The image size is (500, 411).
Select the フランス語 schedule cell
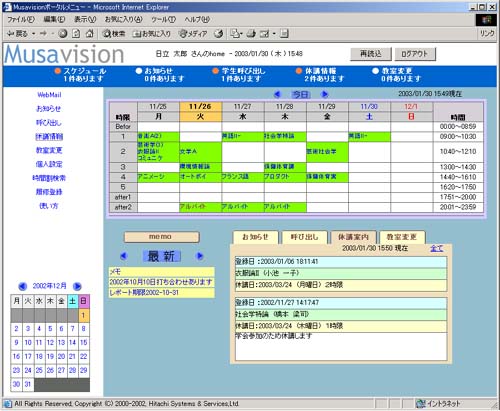tap(243, 177)
